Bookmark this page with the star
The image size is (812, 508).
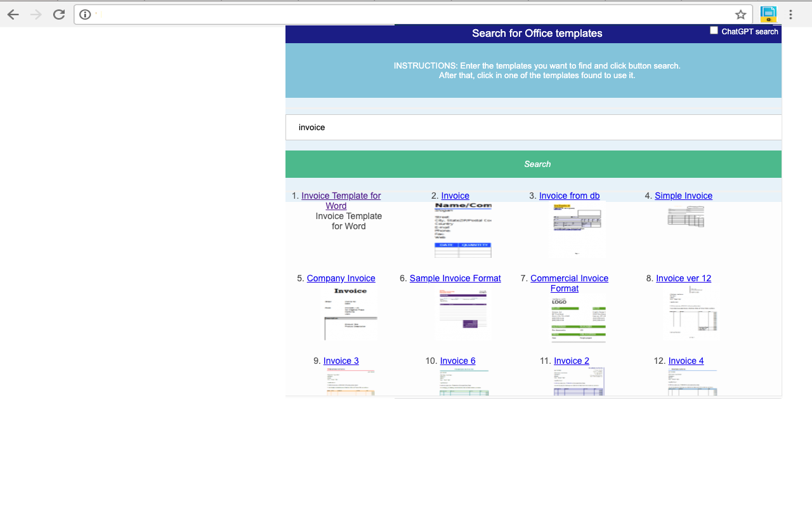coord(742,14)
